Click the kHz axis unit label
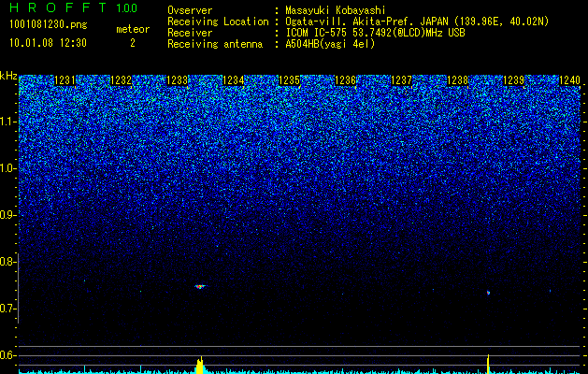This screenshot has height=374, width=588. click(8, 76)
